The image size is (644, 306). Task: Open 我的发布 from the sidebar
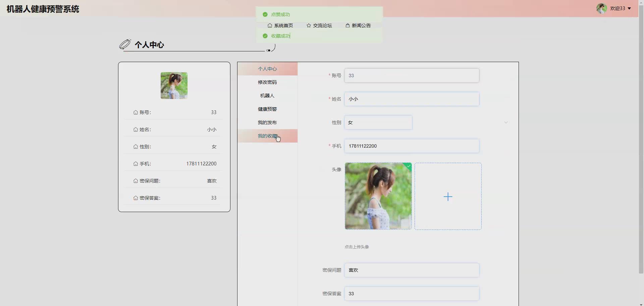coord(267,122)
